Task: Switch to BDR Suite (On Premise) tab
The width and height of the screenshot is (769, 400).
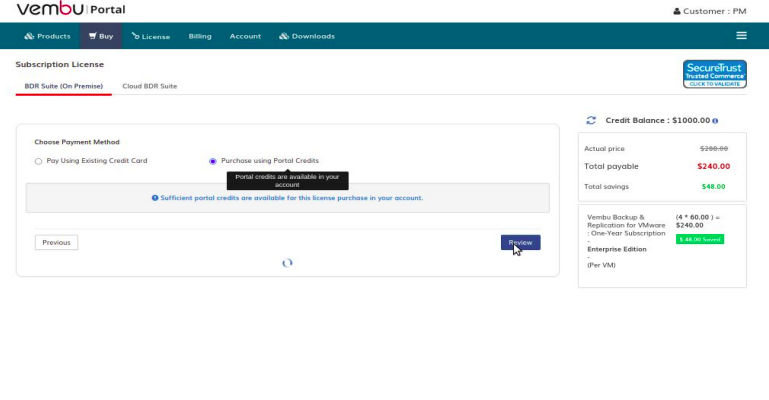Action: coord(64,86)
